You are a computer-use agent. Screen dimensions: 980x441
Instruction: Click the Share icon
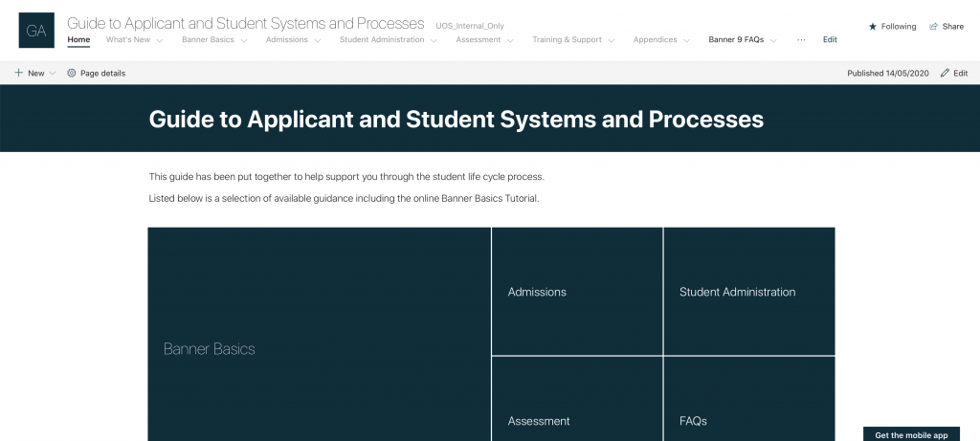click(933, 27)
